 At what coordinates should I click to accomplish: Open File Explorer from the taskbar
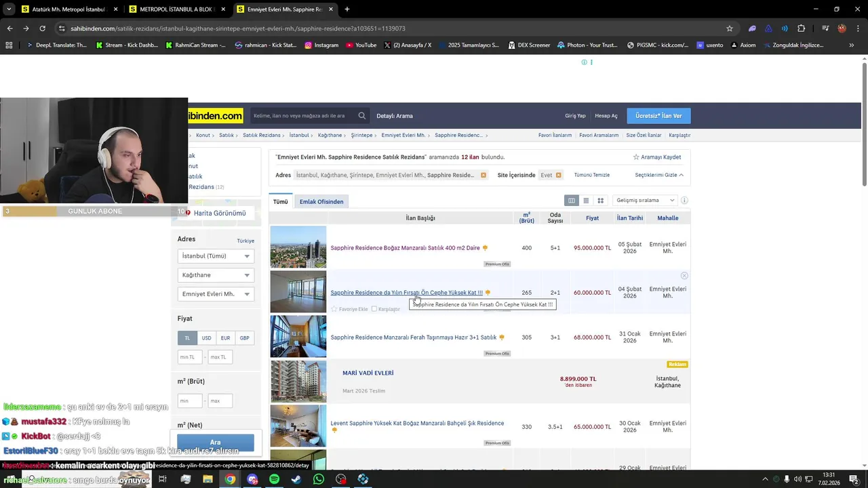point(208,479)
